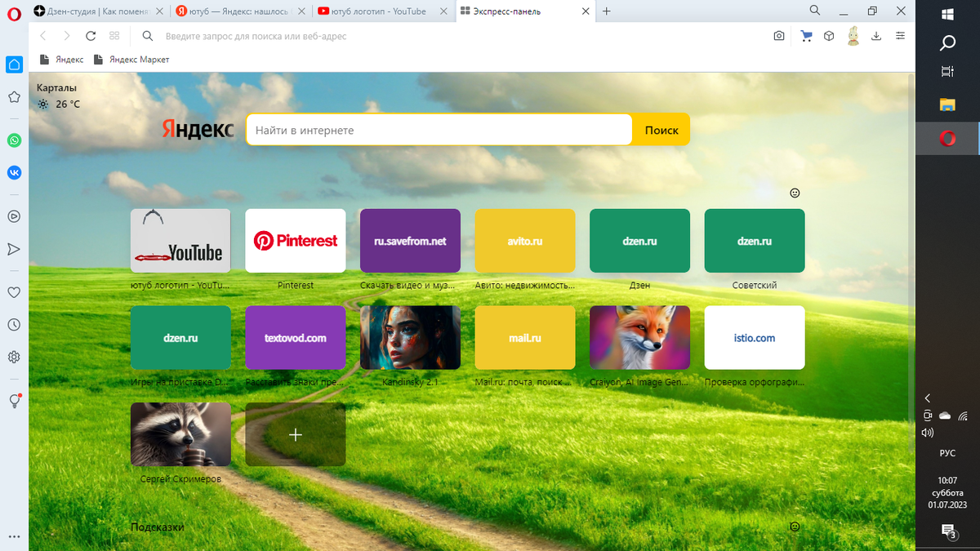Open the Kandinsky 2.1 tile
Screen dimensions: 980x551
point(410,338)
